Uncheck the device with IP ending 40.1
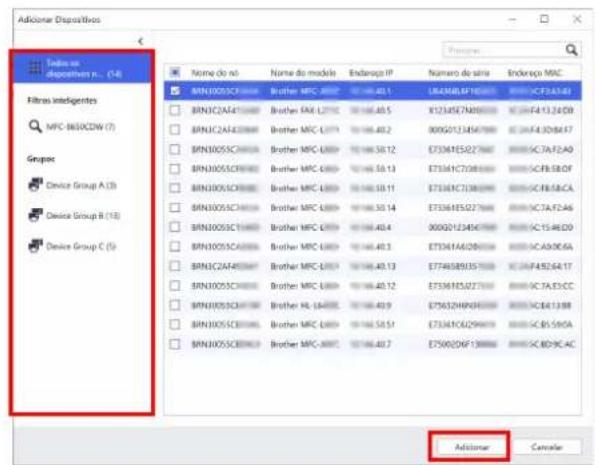 tap(175, 91)
